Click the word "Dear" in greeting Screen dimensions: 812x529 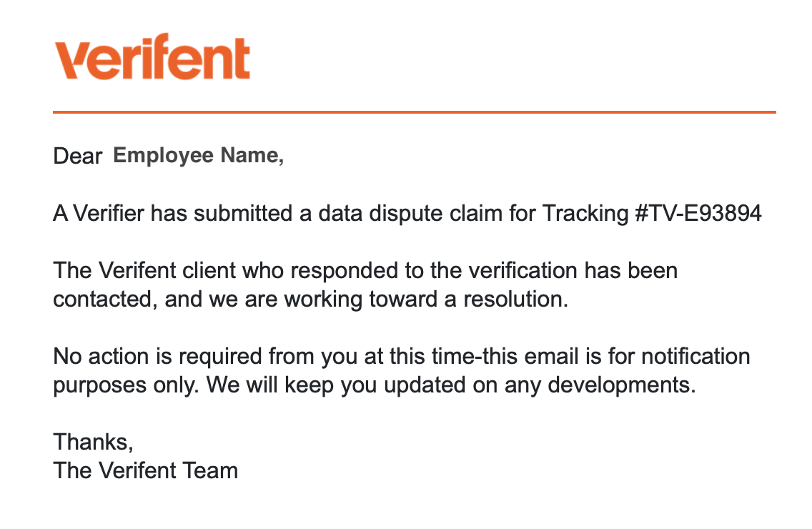pyautogui.click(x=78, y=157)
